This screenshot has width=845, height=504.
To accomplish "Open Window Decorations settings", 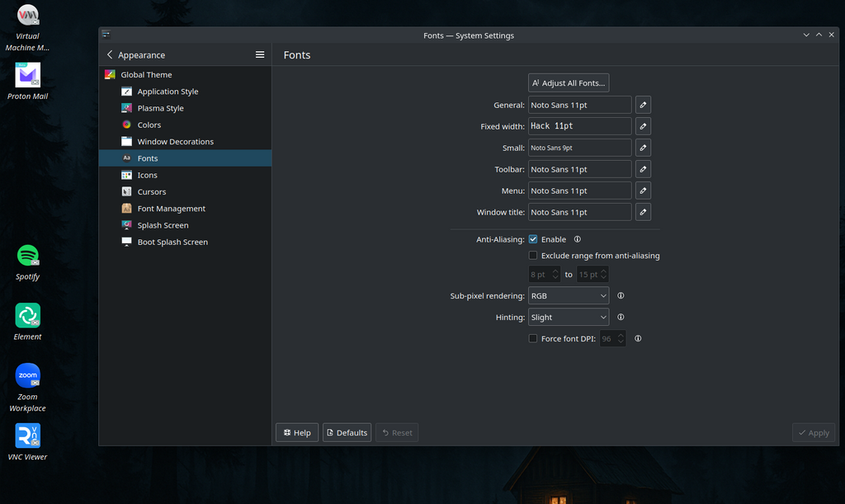I will point(186,141).
